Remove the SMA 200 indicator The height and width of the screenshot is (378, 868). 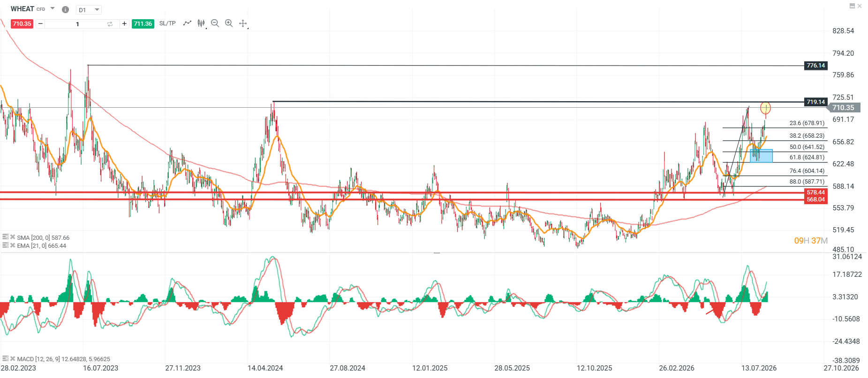point(13,237)
